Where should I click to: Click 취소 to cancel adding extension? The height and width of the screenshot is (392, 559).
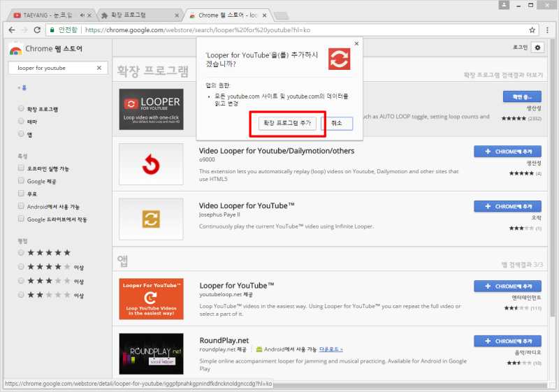click(337, 123)
